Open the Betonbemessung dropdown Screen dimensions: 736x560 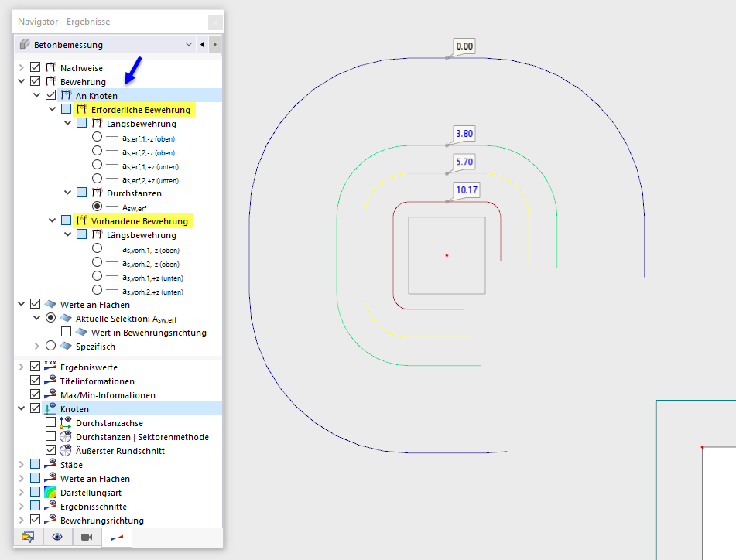click(105, 45)
